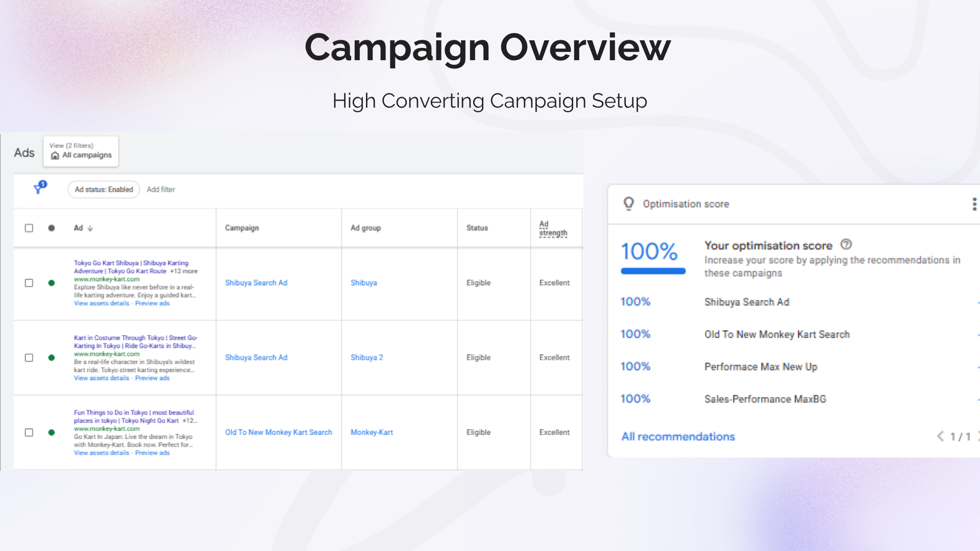Click the status dot in the table header
Viewport: 980px width, 551px height.
point(52,228)
